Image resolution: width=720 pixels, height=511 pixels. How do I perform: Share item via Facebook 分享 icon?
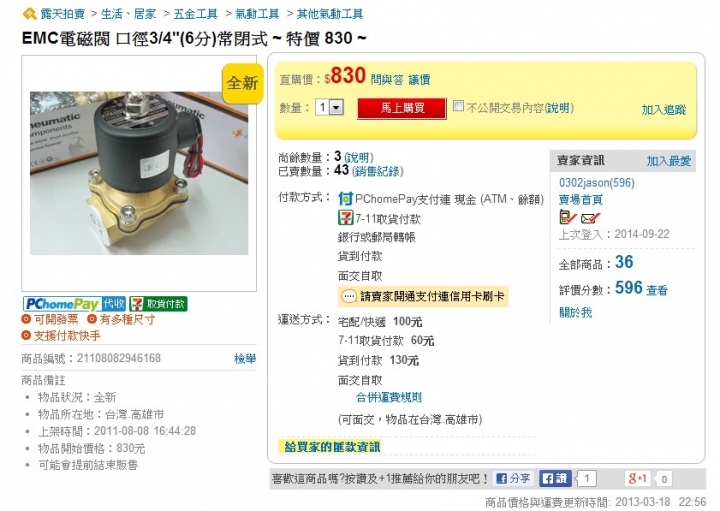[514, 478]
